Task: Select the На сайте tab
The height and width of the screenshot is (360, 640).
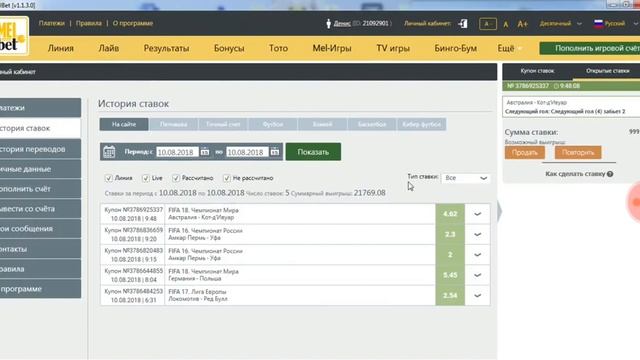Action: pyautogui.click(x=124, y=124)
